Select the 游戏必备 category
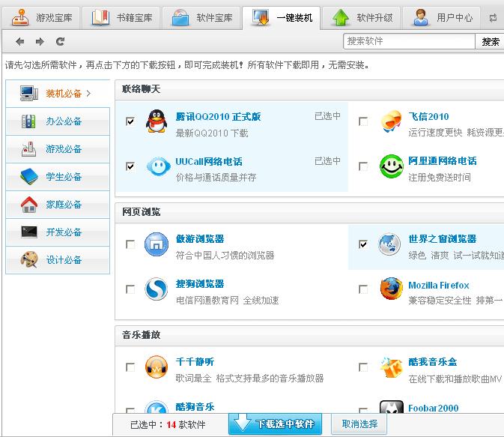Viewport: 504px width, 437px height. (58, 149)
